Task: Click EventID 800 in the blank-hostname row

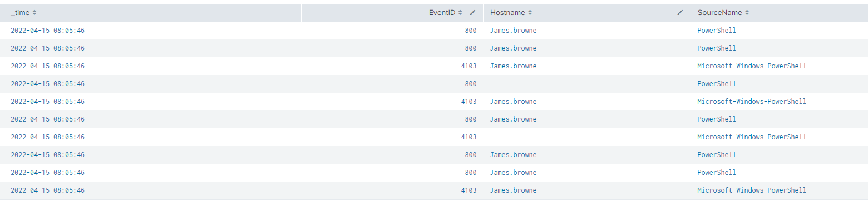Action: pos(471,84)
